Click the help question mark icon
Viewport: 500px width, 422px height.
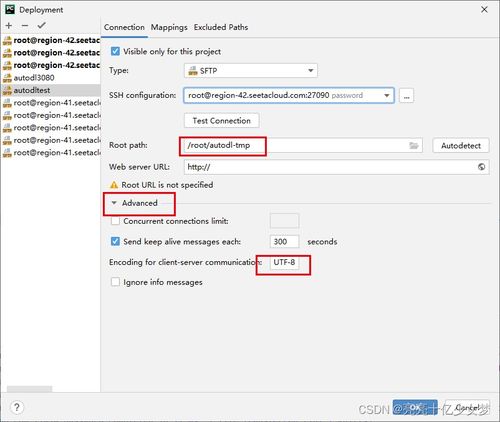coord(17,407)
